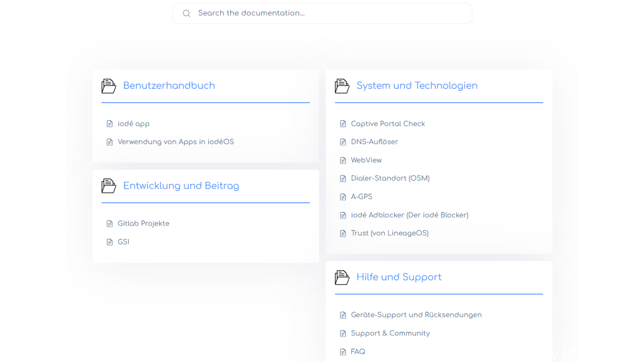Open the Dialer-Standort (OSM) article
The image size is (644, 362).
(x=390, y=178)
